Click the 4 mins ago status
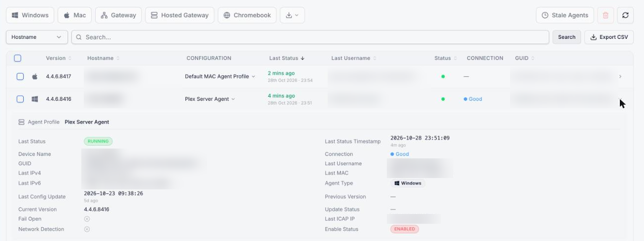 281,95
